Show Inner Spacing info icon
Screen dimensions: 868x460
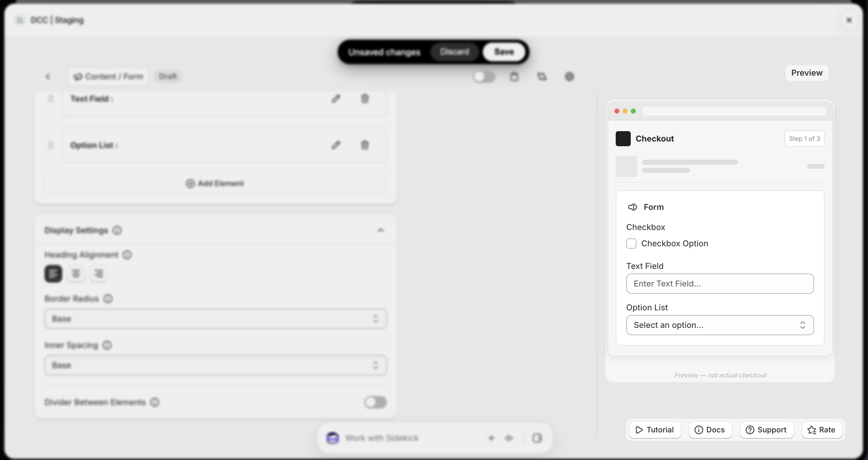tap(107, 345)
